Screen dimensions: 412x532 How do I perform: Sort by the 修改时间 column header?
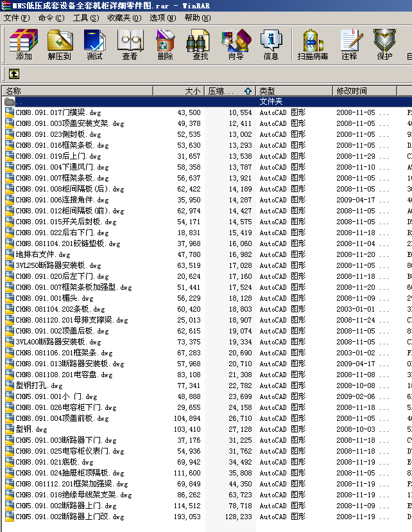point(365,91)
